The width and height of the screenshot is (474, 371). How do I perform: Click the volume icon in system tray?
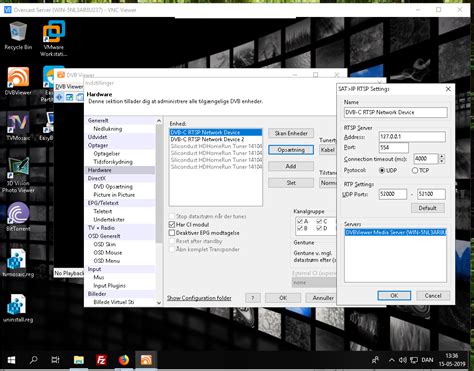point(403,360)
